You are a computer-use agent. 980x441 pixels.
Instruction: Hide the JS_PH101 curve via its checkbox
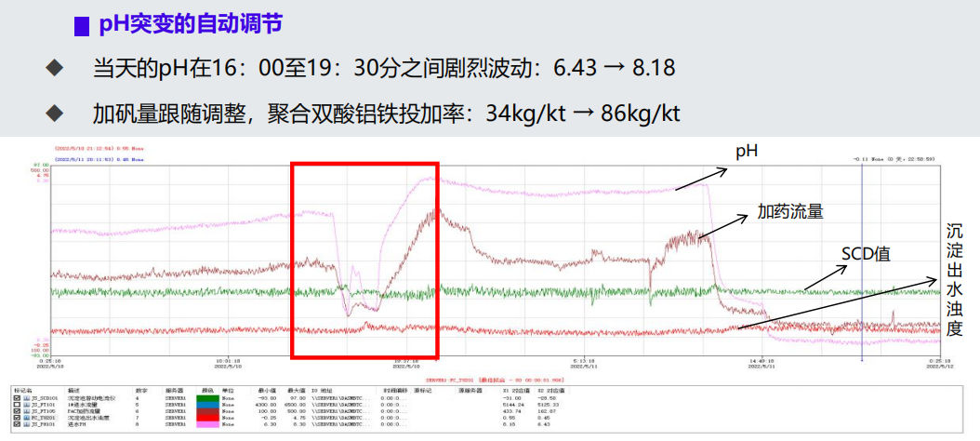18,424
